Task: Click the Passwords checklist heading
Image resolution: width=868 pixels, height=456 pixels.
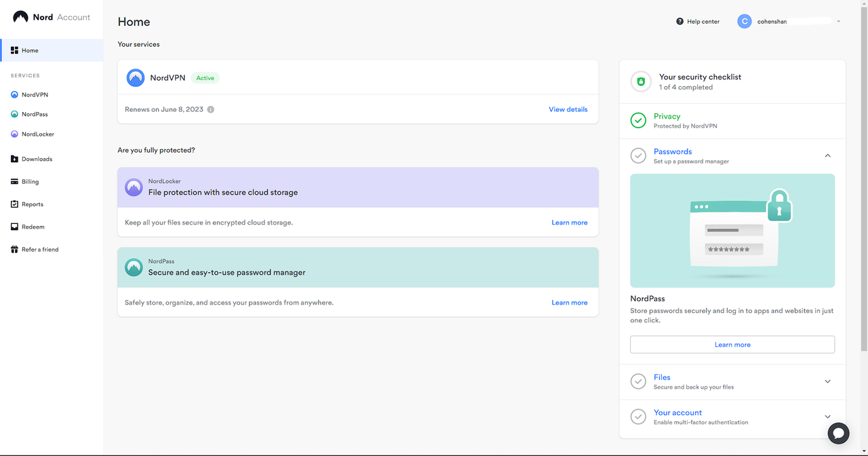Action: [673, 151]
